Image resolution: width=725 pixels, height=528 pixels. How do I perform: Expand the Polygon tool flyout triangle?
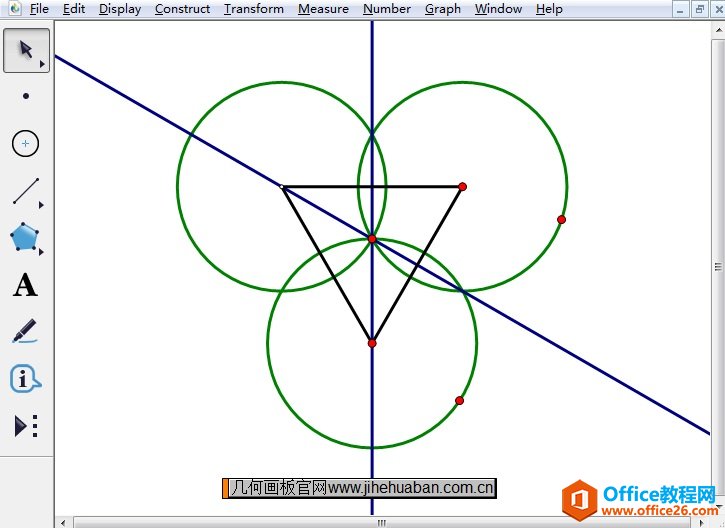(41, 252)
